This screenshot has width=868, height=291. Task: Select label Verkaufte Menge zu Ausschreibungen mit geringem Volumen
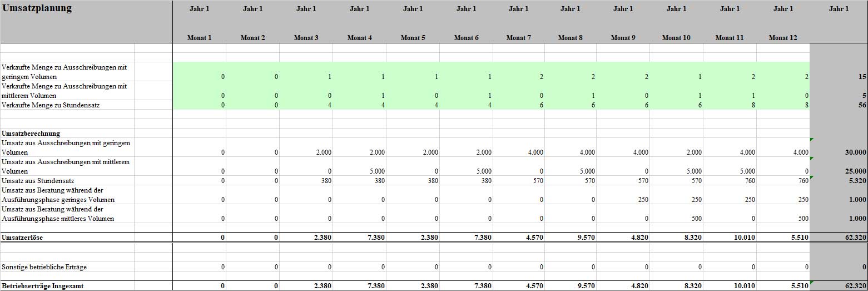[65, 72]
